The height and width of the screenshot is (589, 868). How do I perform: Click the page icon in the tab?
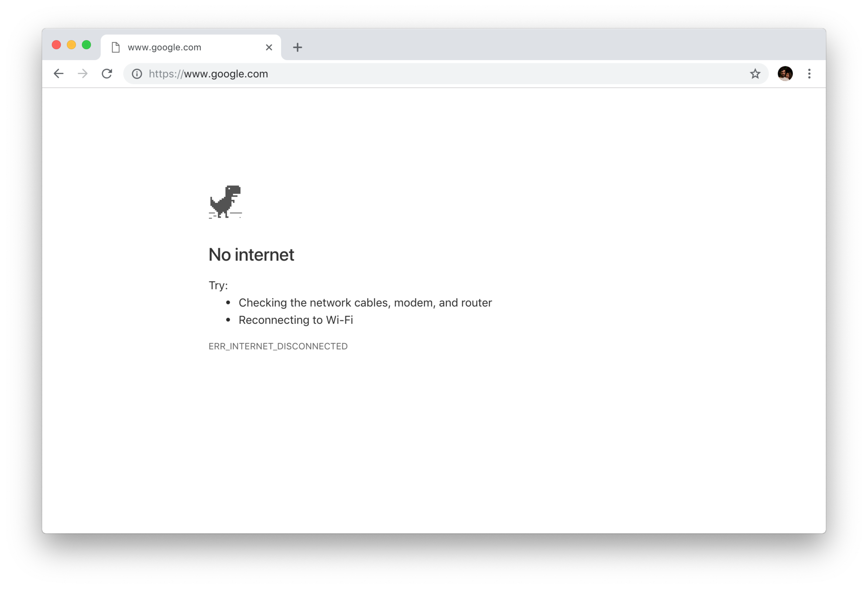(x=116, y=47)
